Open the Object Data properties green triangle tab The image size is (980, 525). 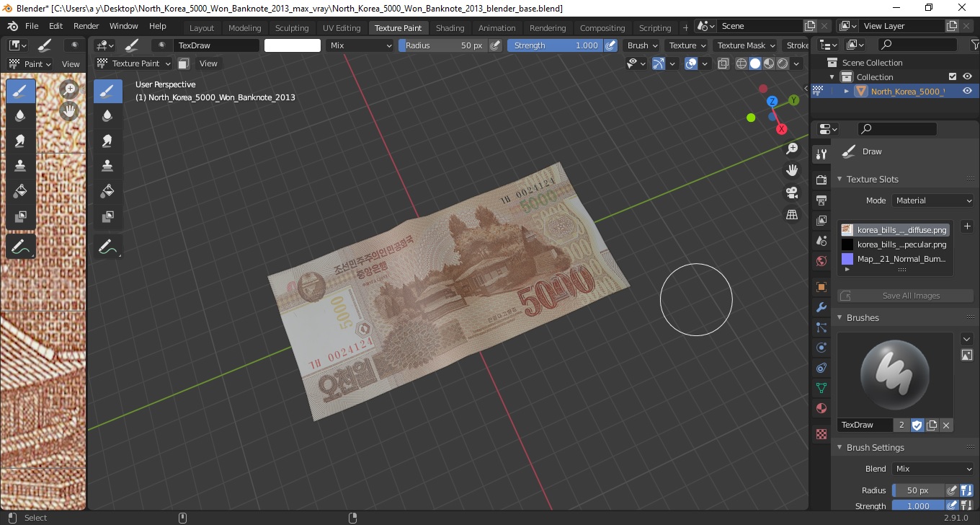click(821, 389)
